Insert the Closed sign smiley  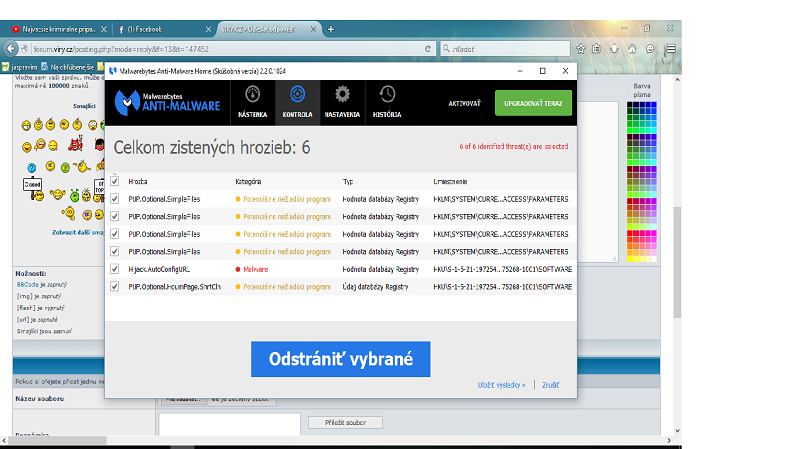tap(34, 189)
